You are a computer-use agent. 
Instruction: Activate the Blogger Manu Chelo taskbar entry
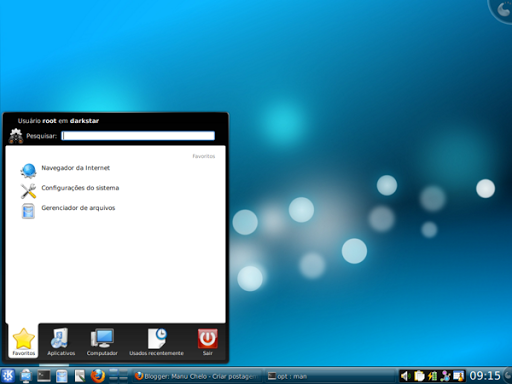coord(197,376)
